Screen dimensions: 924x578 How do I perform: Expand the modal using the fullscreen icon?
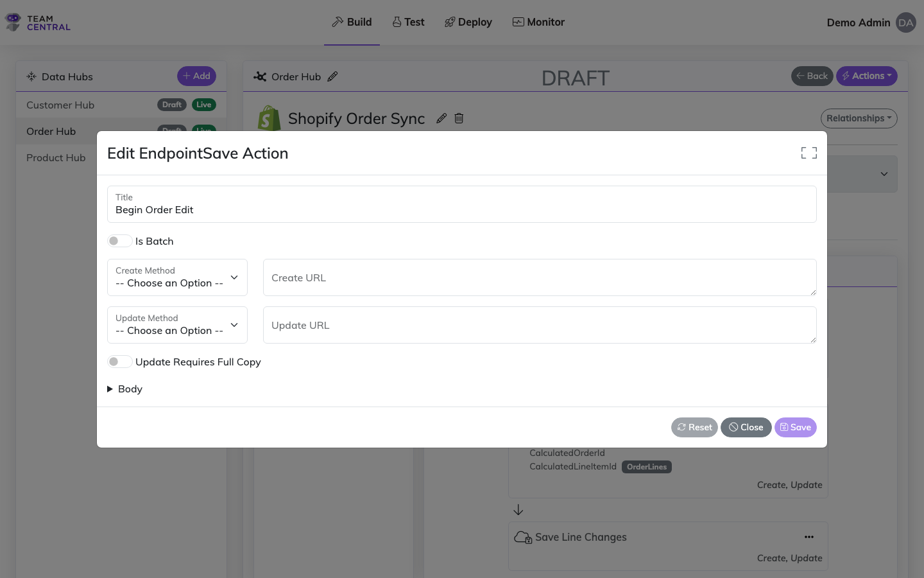click(x=808, y=153)
